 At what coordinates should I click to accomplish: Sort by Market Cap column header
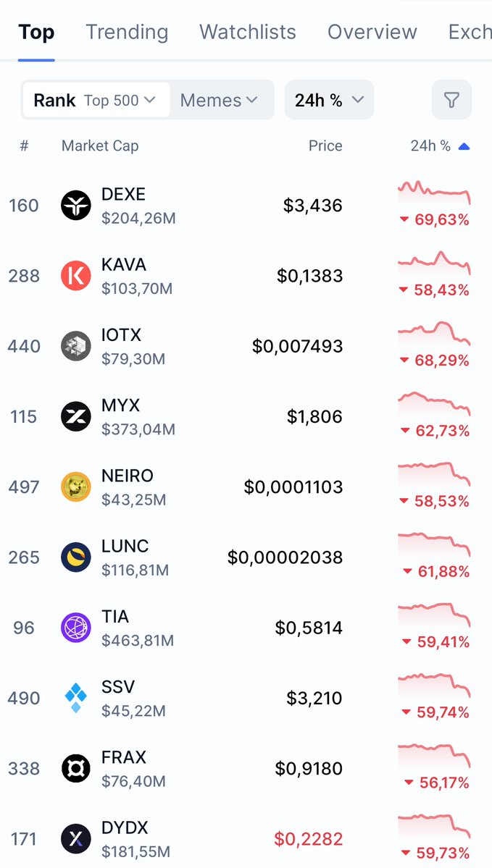(100, 146)
